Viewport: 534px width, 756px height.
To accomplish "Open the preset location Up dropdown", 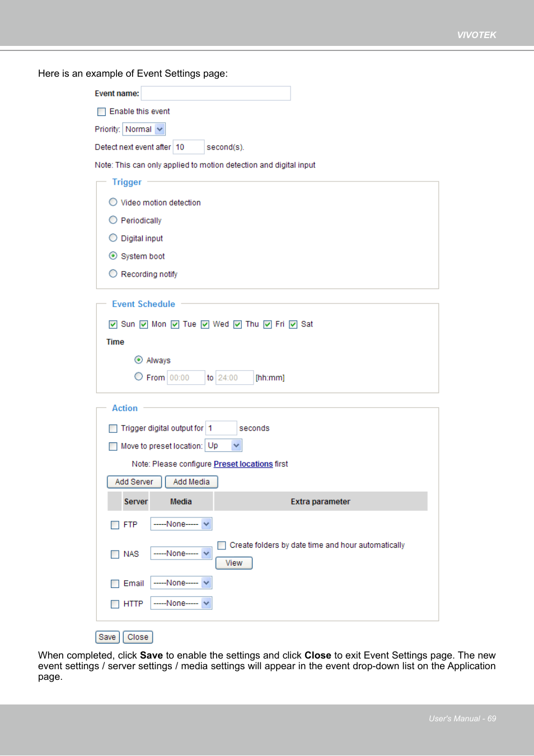I will [223, 446].
